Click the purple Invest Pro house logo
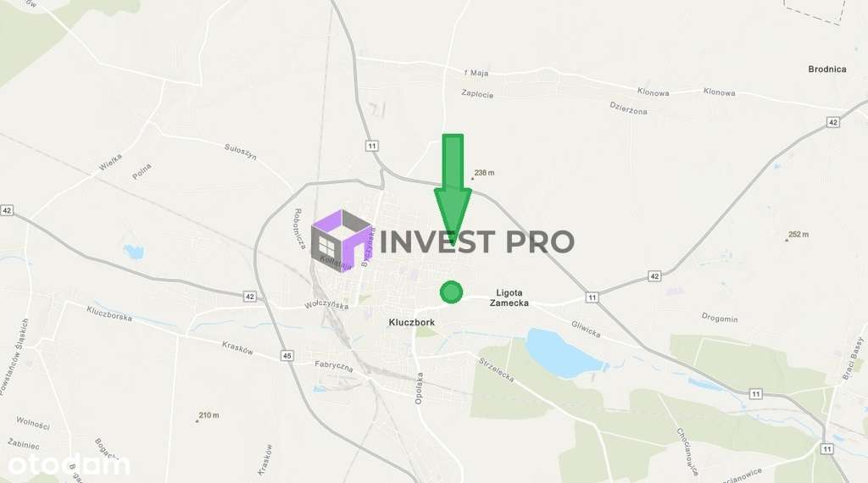This screenshot has height=483, width=868. pos(342,241)
